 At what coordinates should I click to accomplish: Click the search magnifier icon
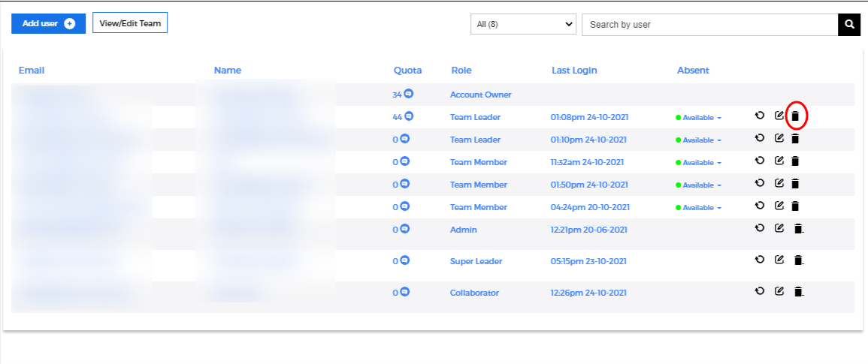tap(849, 25)
